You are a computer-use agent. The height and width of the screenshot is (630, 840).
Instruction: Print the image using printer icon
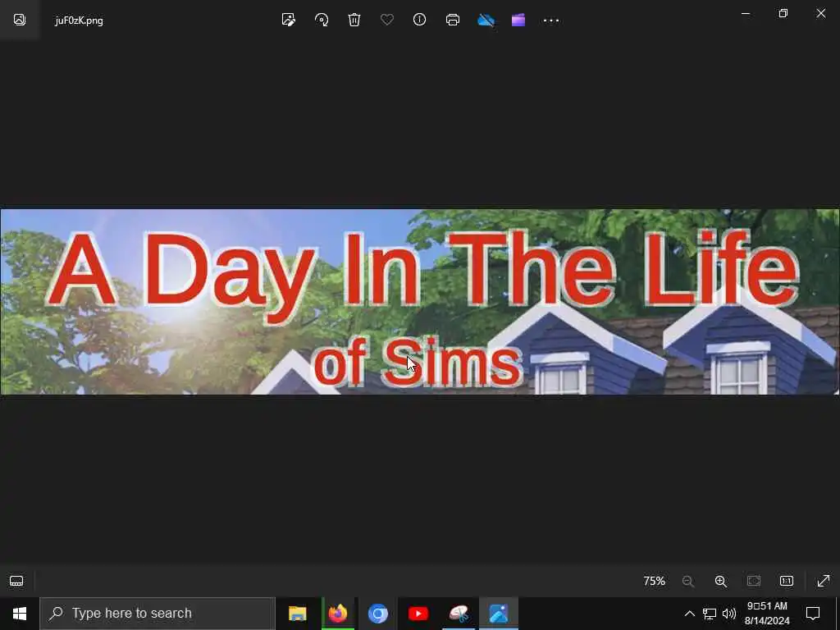tap(453, 20)
